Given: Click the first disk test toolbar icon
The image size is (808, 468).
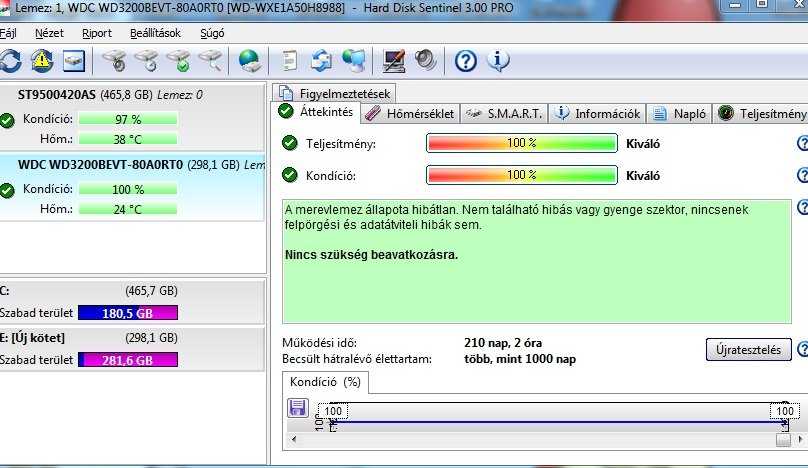Looking at the screenshot, I should (x=114, y=61).
